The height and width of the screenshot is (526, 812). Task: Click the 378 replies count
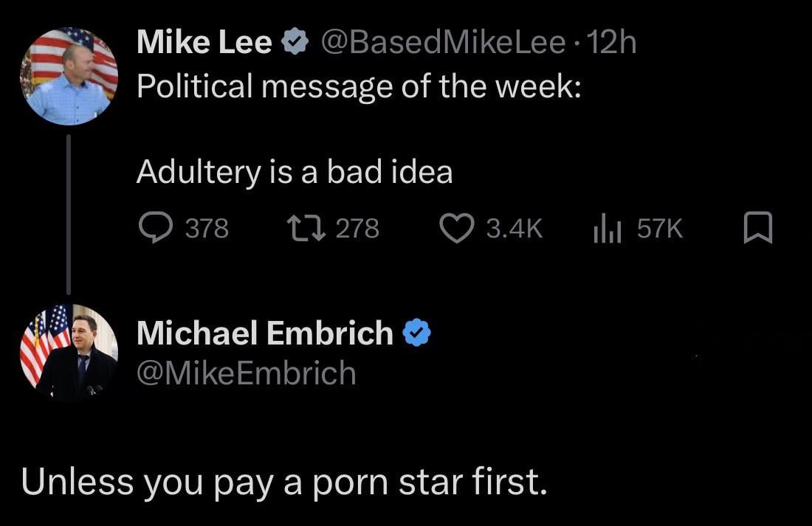(207, 229)
